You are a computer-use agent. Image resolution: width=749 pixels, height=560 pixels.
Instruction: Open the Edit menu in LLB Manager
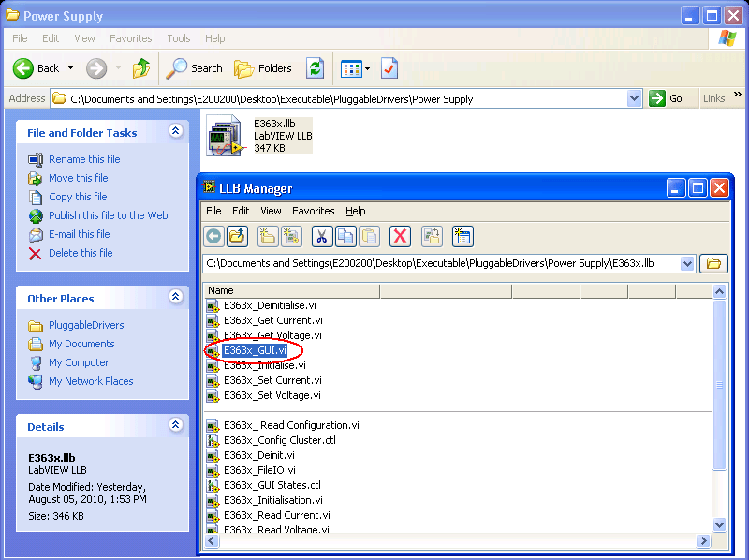pyautogui.click(x=241, y=211)
